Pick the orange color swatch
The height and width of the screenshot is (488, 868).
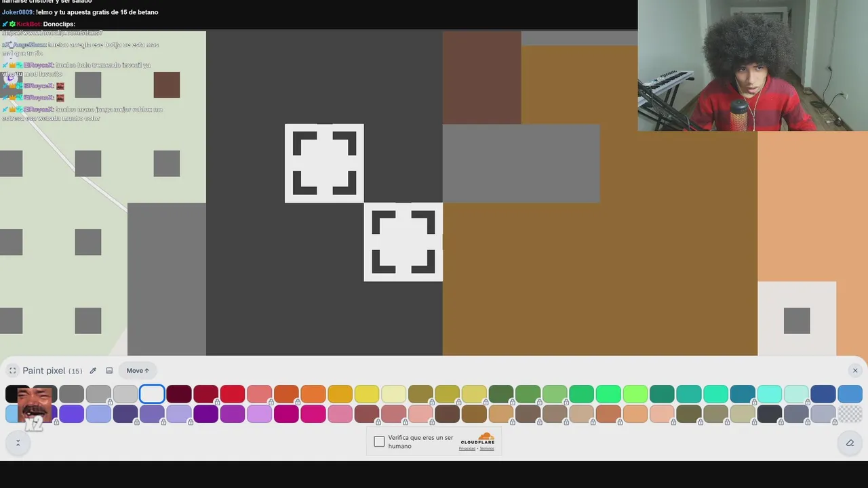[x=313, y=394]
